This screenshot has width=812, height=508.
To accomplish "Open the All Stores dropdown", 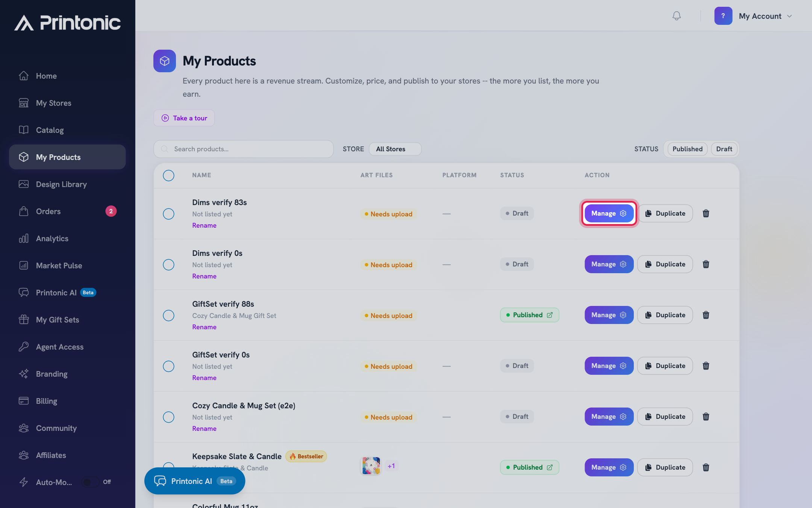I will [x=395, y=149].
